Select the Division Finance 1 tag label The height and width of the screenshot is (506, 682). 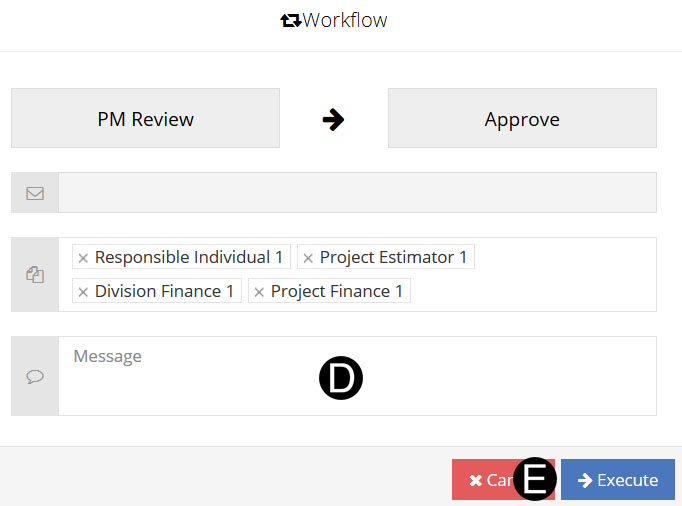point(164,292)
